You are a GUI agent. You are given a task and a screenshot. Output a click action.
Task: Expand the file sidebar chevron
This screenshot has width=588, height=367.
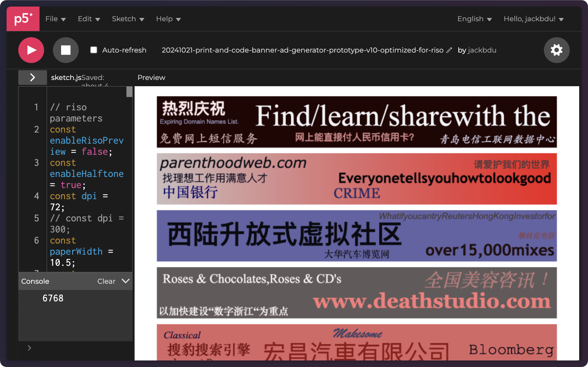click(x=32, y=77)
